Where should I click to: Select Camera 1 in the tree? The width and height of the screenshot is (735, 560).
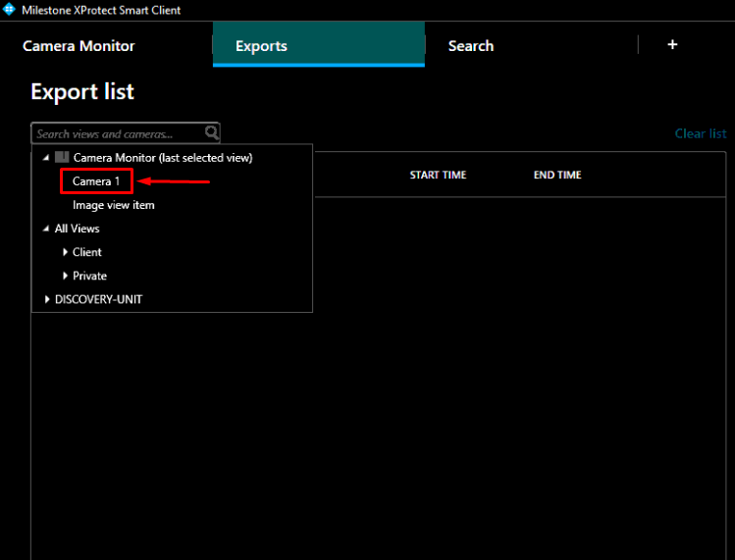pyautogui.click(x=96, y=181)
